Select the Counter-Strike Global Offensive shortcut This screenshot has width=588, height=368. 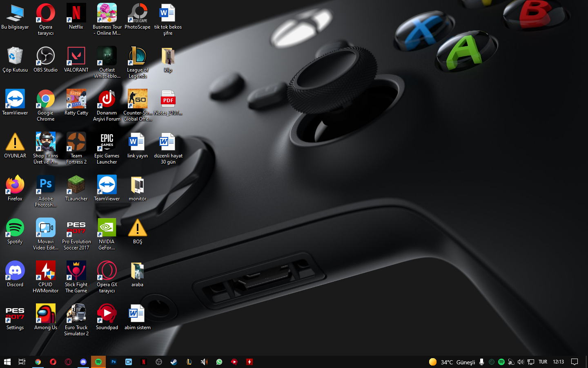[138, 105]
